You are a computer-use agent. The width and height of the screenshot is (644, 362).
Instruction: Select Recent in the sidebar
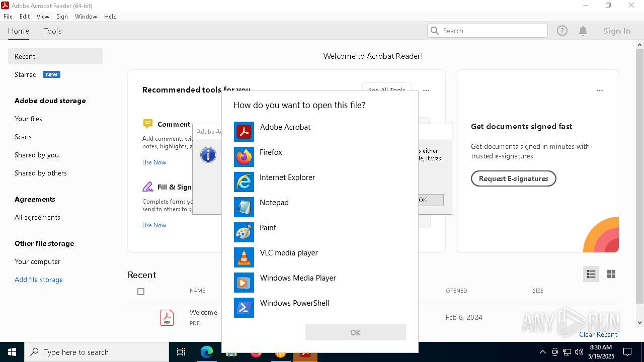55,56
